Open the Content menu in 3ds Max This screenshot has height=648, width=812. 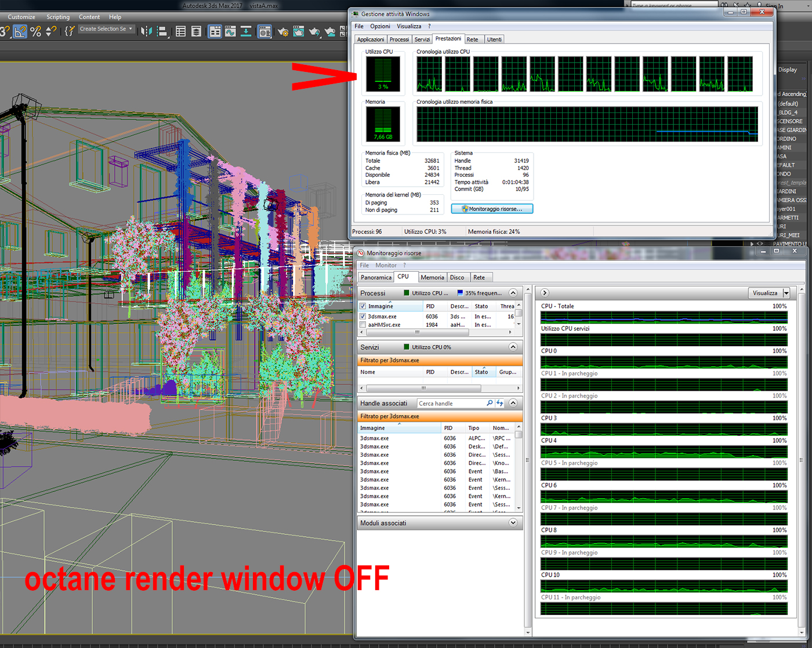point(89,17)
